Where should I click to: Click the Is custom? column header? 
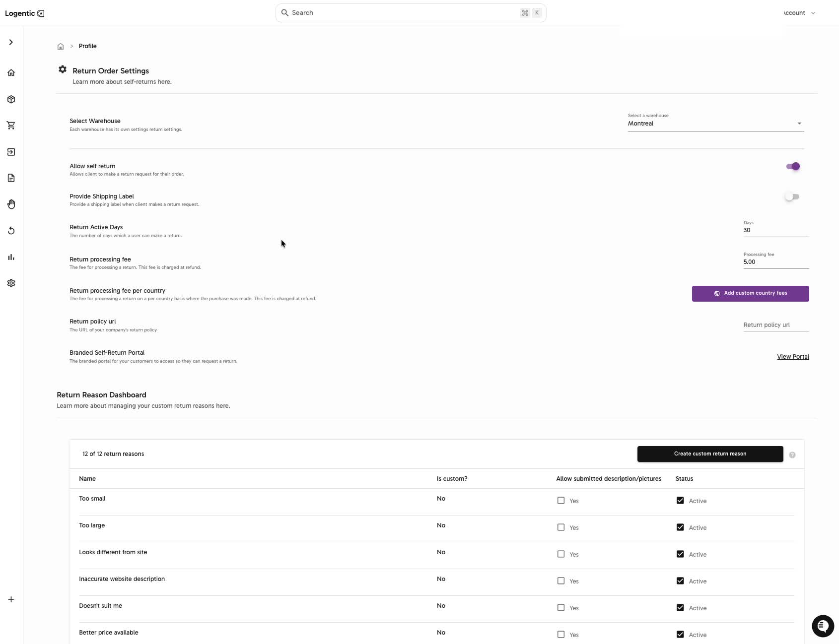(452, 479)
